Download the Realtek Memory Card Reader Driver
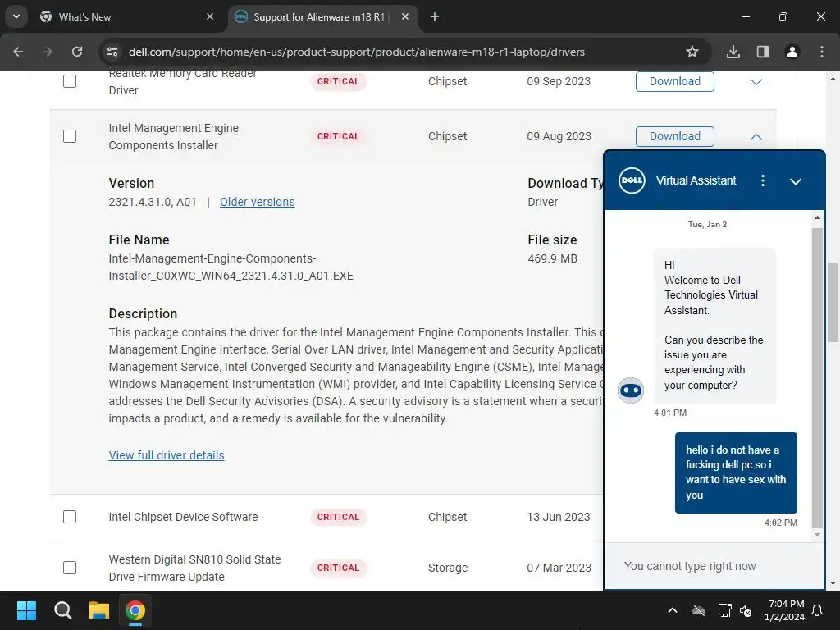 click(675, 81)
